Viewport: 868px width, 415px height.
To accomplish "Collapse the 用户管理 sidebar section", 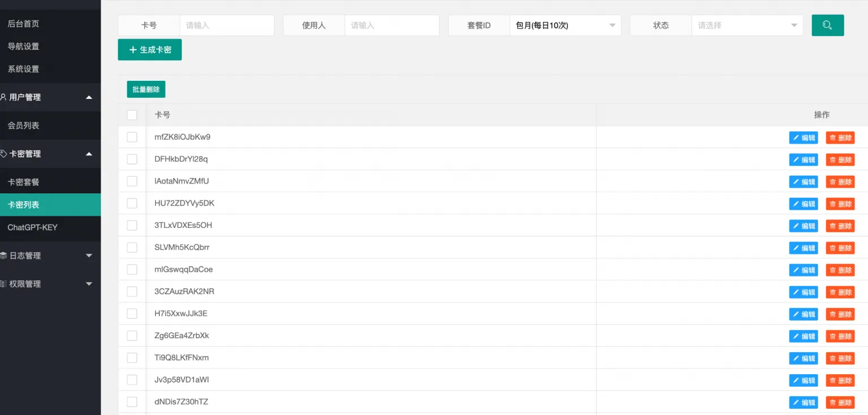I will click(x=50, y=97).
